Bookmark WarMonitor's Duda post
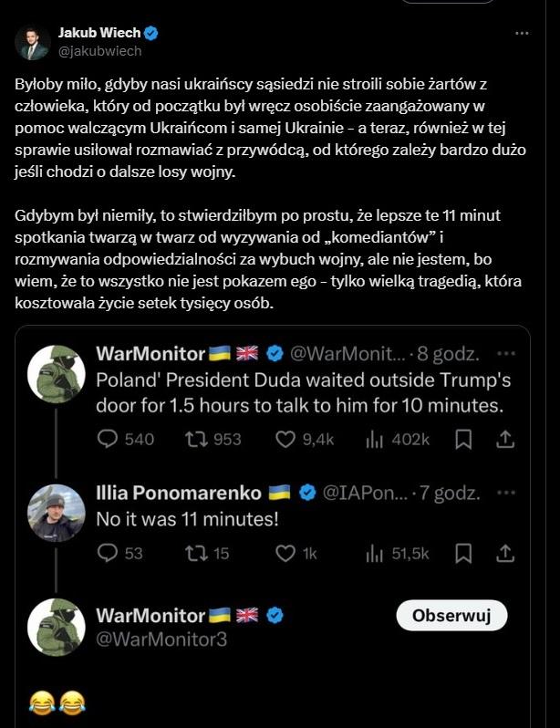The image size is (560, 728). click(463, 439)
